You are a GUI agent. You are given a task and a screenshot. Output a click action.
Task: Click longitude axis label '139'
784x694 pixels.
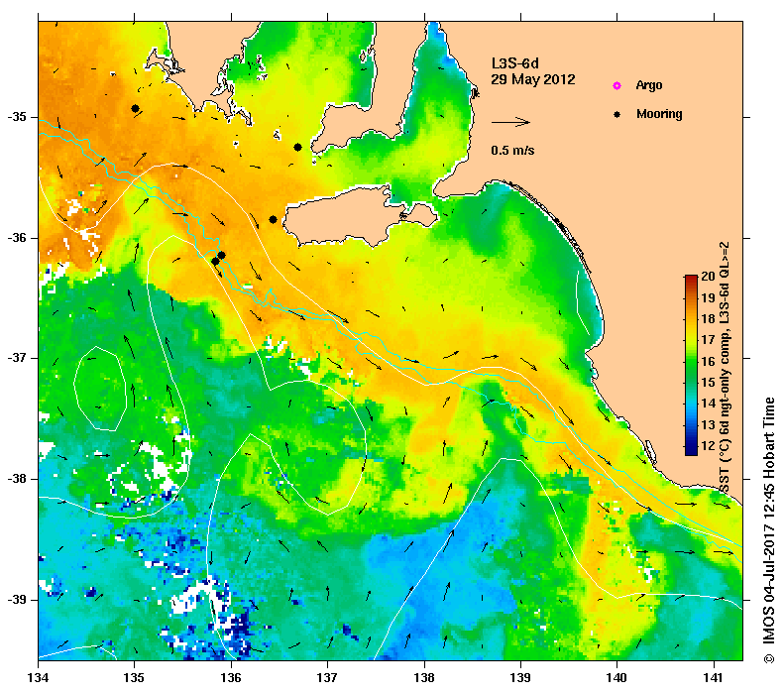[x=521, y=678]
